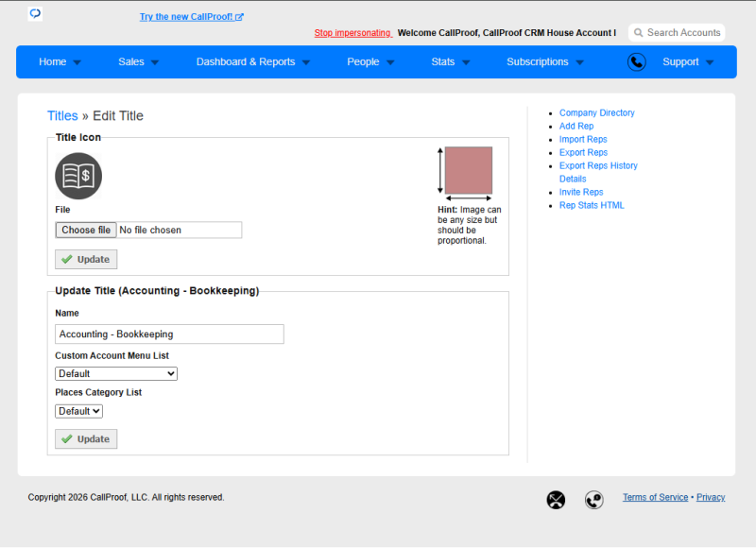The width and height of the screenshot is (756, 548).
Task: Open Privacy link in footer
Action: tap(711, 497)
